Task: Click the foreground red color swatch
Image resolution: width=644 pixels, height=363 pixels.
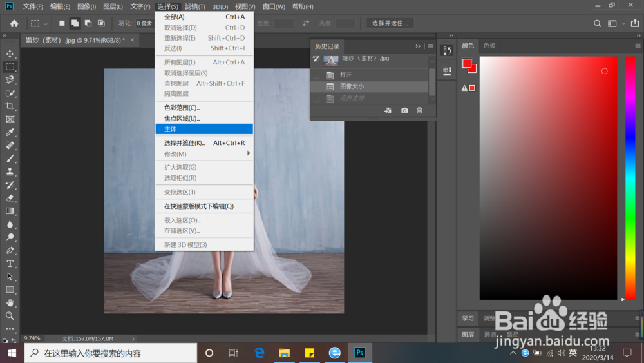Action: (466, 63)
